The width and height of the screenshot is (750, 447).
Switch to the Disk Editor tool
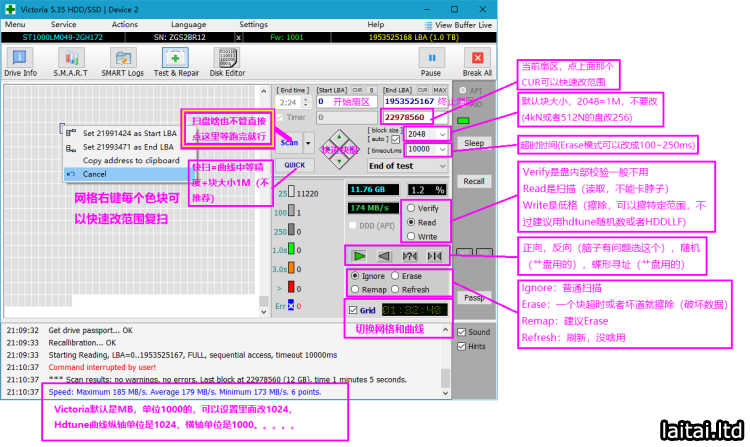point(228,60)
